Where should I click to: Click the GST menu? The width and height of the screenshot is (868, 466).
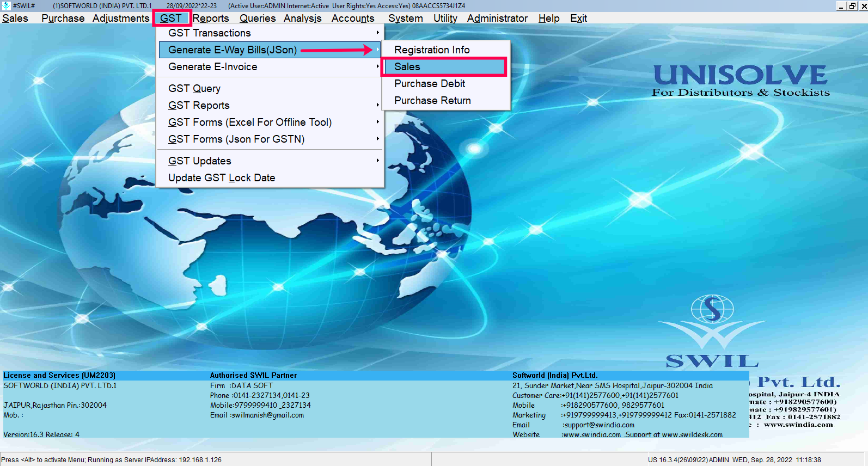click(171, 19)
